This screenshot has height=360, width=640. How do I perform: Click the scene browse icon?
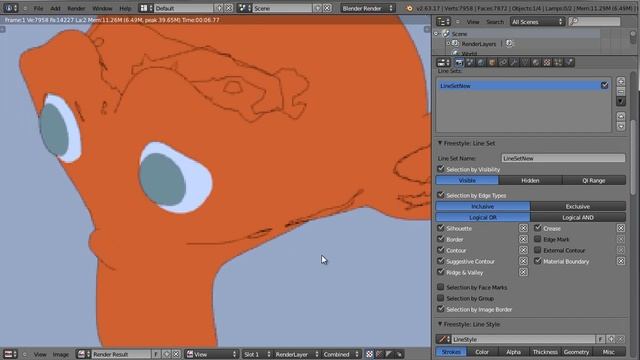pyautogui.click(x=244, y=8)
